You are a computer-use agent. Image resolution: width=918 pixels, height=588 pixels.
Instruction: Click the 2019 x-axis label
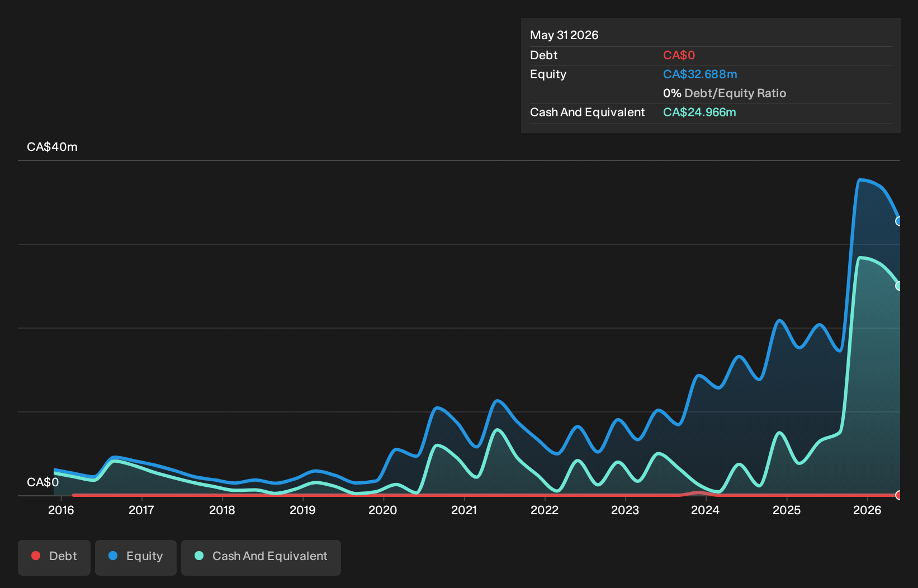click(x=302, y=510)
